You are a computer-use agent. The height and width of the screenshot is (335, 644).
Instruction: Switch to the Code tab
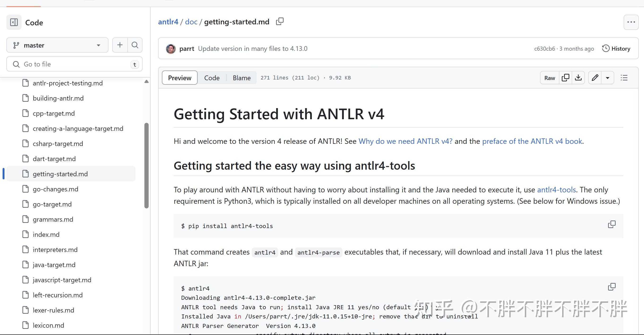coord(212,78)
